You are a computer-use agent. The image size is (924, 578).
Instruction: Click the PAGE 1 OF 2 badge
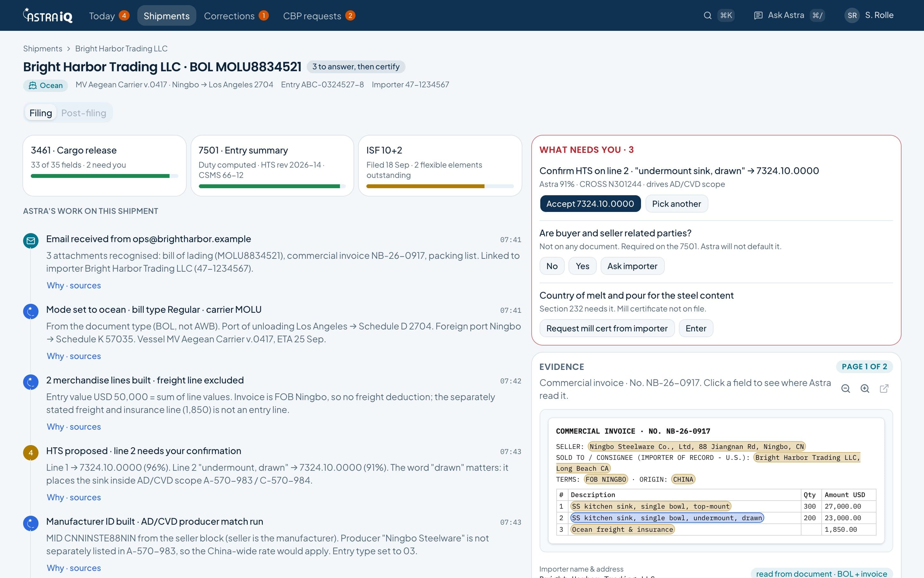pyautogui.click(x=864, y=367)
